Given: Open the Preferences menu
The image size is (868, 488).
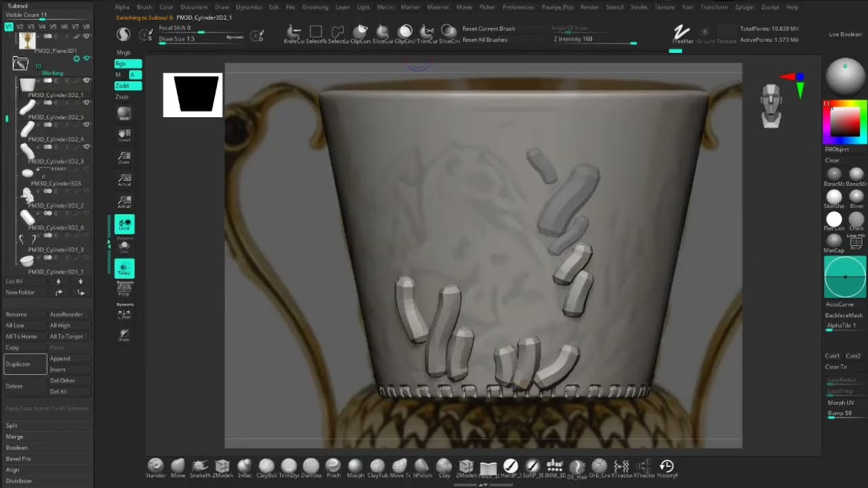Looking at the screenshot, I should point(518,7).
